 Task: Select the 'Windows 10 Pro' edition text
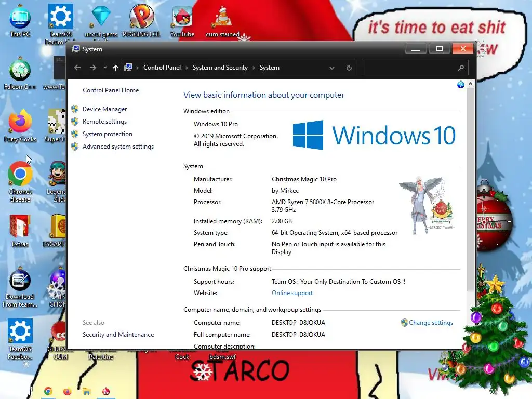(216, 124)
